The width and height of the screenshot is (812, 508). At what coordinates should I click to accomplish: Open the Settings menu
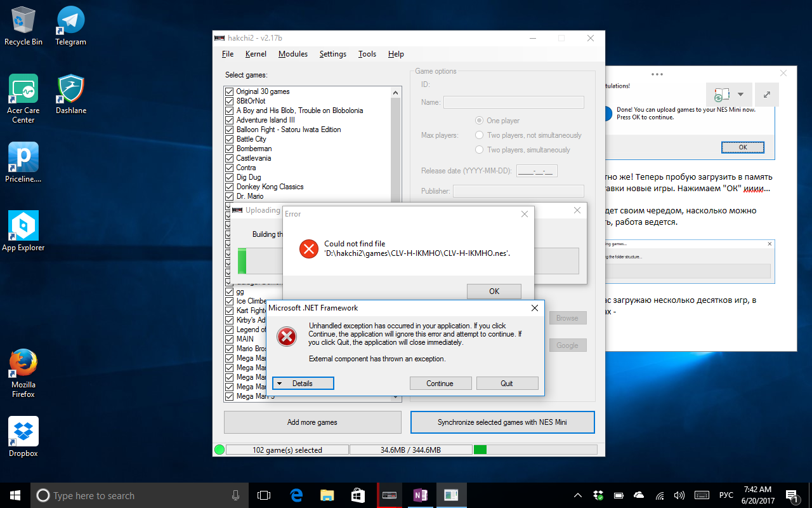pyautogui.click(x=333, y=54)
